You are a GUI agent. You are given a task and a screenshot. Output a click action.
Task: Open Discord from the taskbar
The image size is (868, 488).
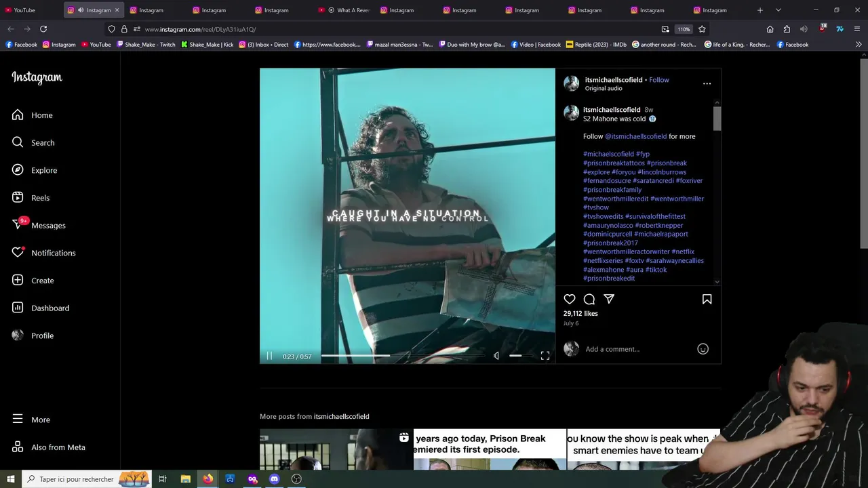pos(274,479)
